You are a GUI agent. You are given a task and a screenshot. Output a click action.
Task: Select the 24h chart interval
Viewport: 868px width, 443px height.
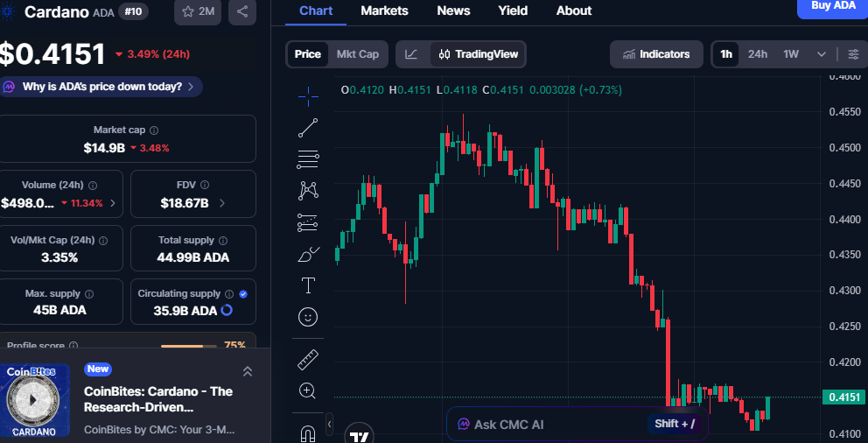coord(758,54)
